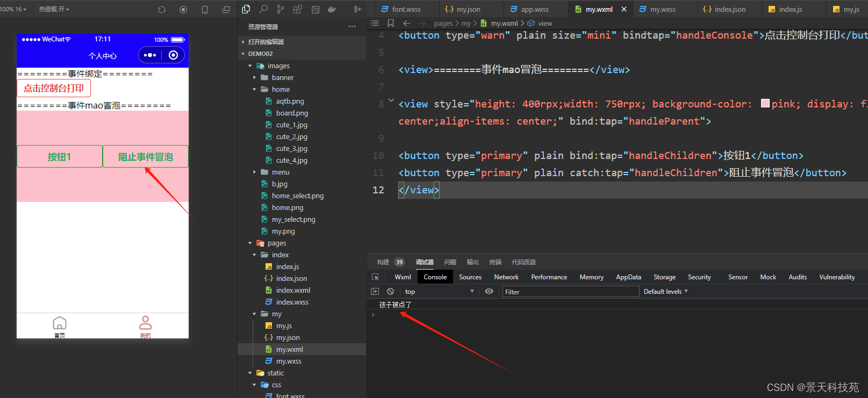This screenshot has width=868, height=398.
Task: Tap the 我的 profile tab icon
Action: 146,327
